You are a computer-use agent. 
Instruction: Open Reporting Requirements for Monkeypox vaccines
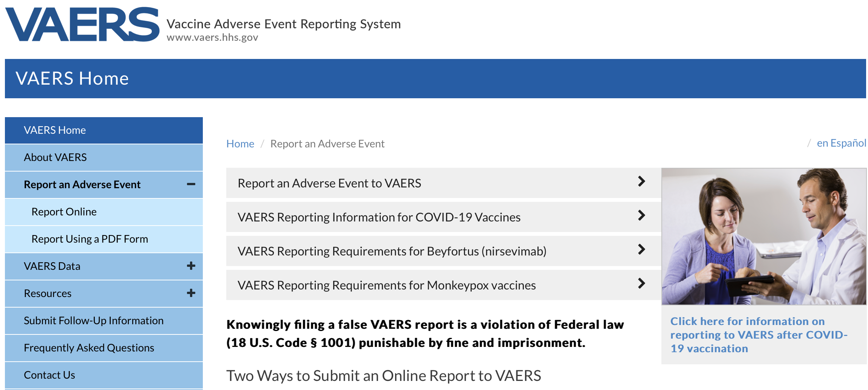point(443,285)
